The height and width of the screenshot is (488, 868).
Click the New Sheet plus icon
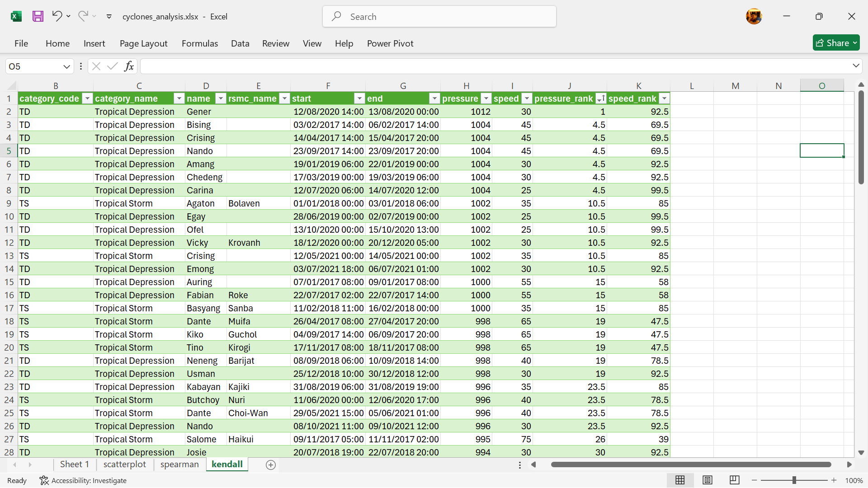271,465
